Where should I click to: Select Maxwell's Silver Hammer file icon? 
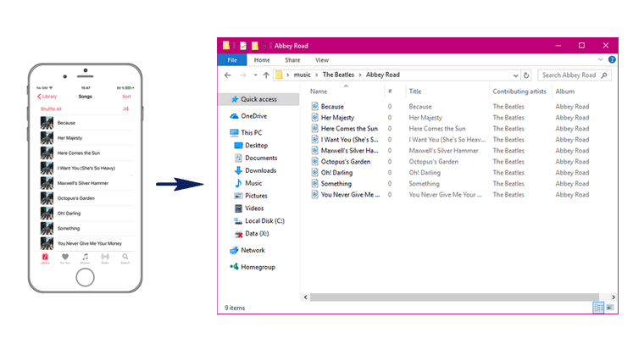pos(314,150)
